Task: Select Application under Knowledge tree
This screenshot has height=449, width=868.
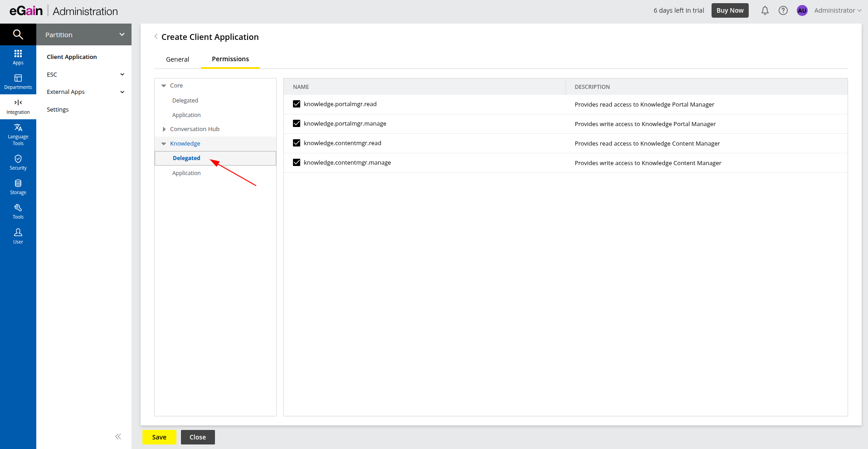Action: (x=186, y=173)
